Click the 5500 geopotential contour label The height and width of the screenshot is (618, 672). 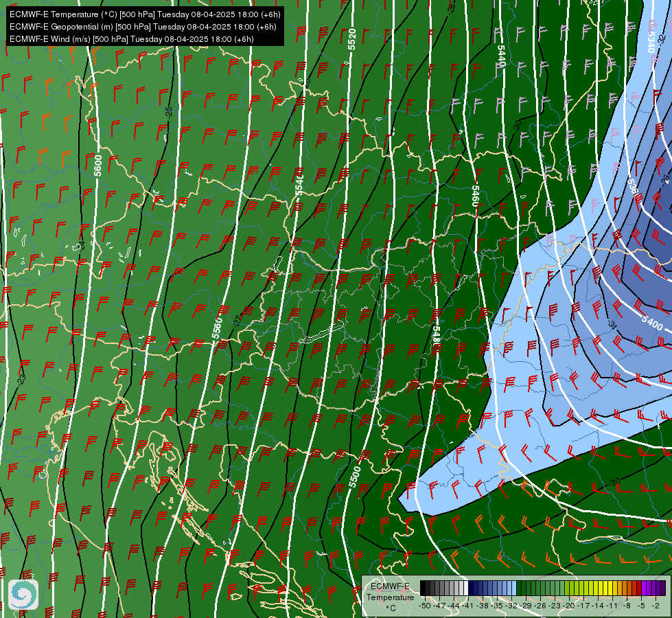(x=355, y=477)
